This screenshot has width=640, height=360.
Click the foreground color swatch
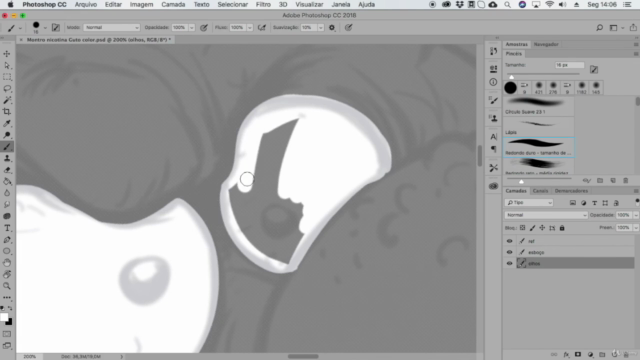(x=4, y=317)
